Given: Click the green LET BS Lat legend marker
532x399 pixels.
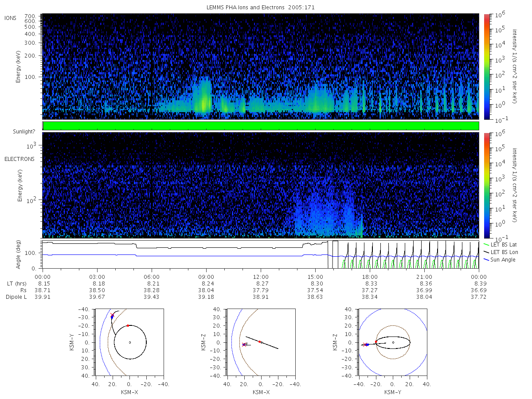Looking at the screenshot, I should [487, 245].
